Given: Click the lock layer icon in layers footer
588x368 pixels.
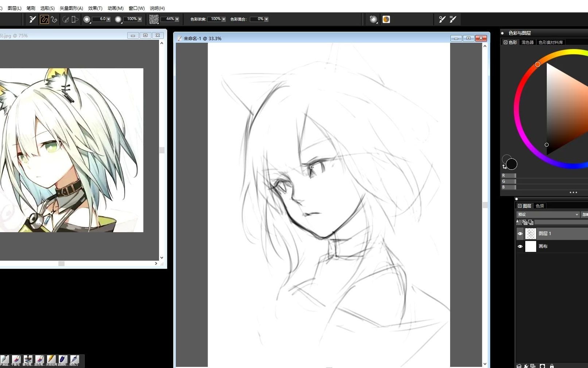Looking at the screenshot, I should tap(552, 366).
